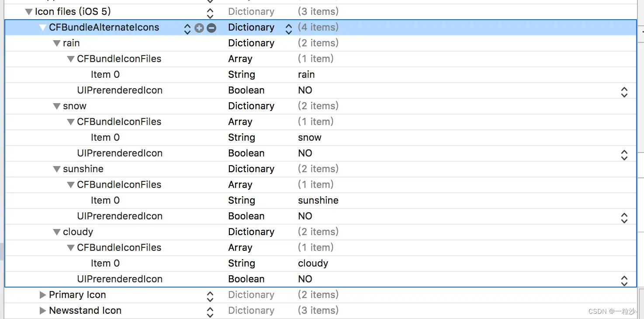Select Item 0 key under snow

pyautogui.click(x=105, y=138)
